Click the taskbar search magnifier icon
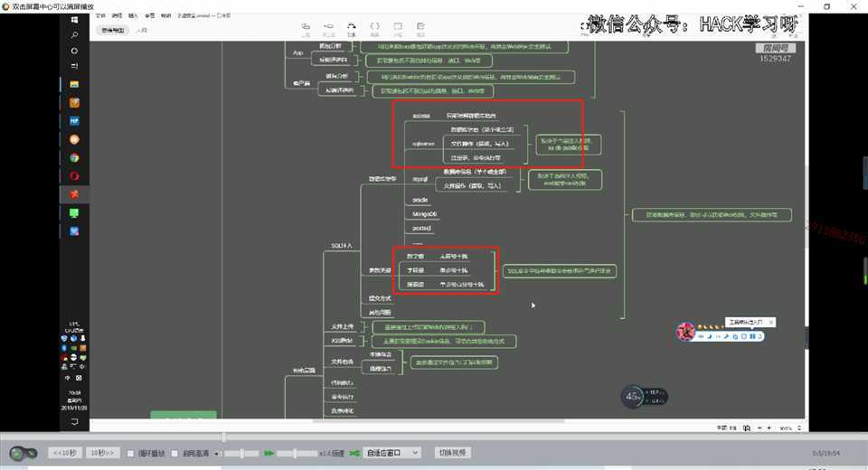Viewport: 868px width, 470px height. click(74, 35)
